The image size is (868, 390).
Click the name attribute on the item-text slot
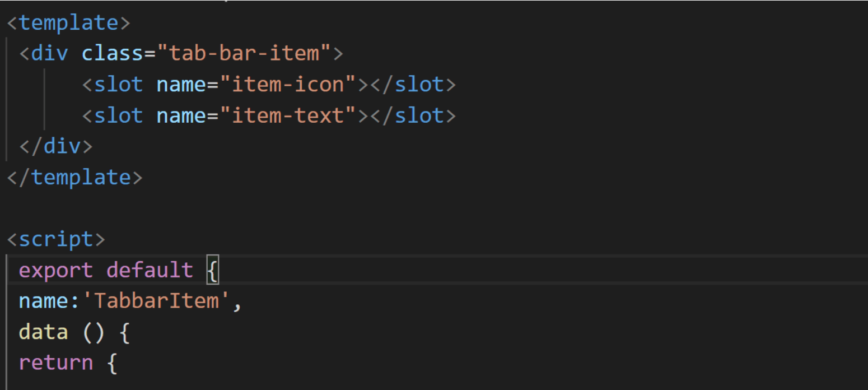tap(181, 115)
